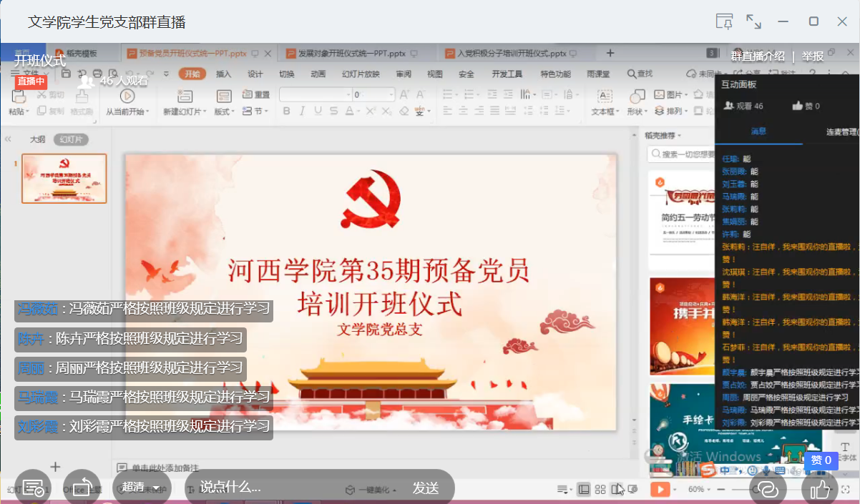Click the blue 赞 0 badge
Viewport: 860px width, 504px height.
(x=821, y=460)
